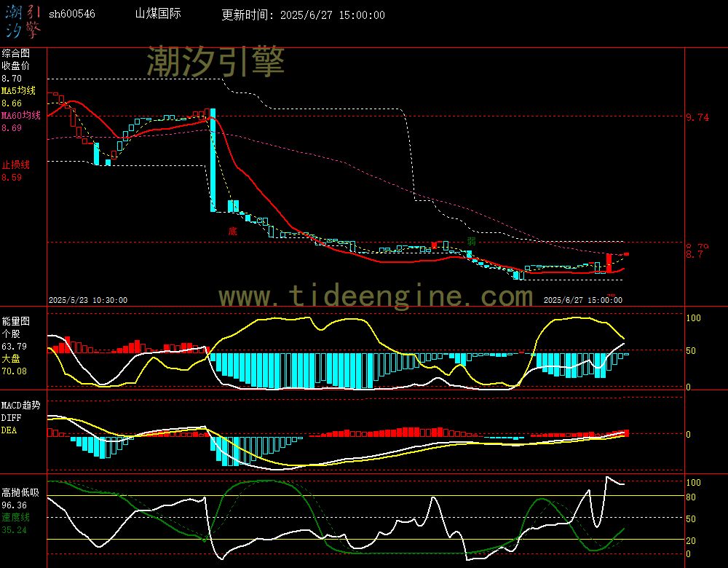Viewport: 728px width, 568px height.
Task: Click the yellow 大盘 legend label
Action: (11, 358)
